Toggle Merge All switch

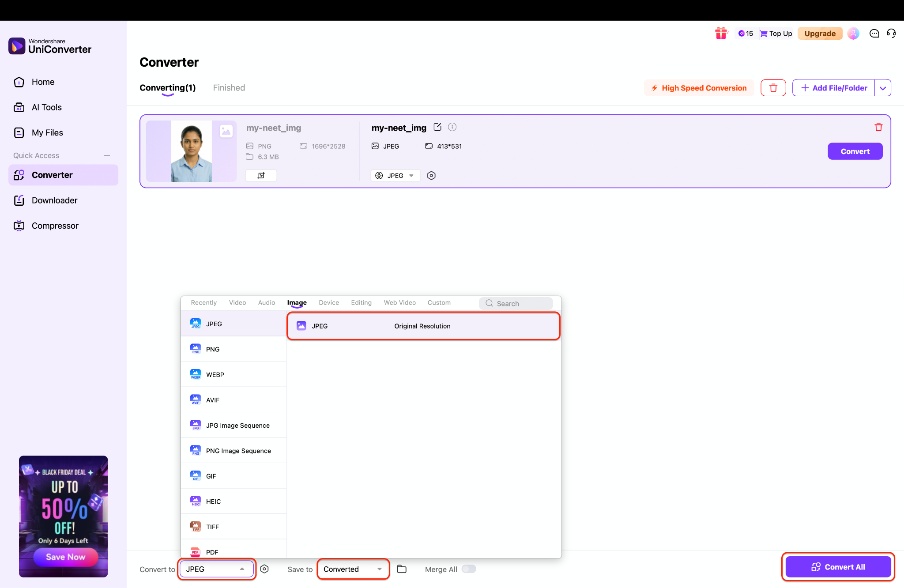tap(469, 569)
